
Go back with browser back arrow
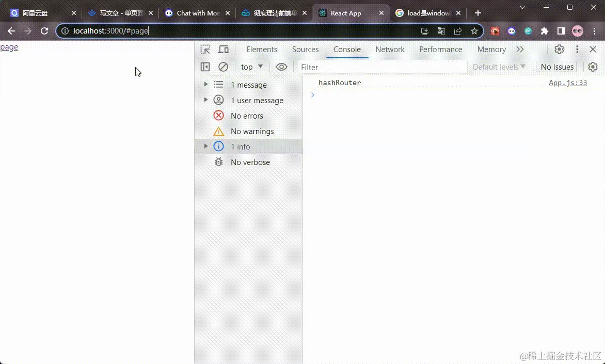pos(11,31)
